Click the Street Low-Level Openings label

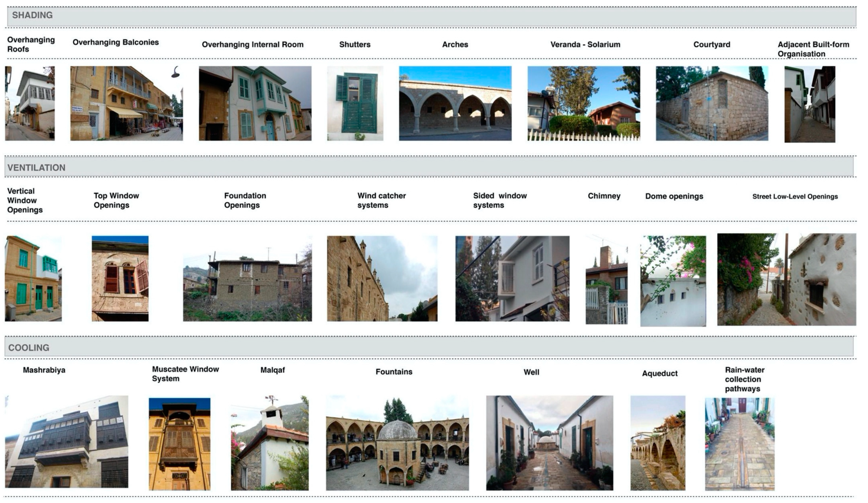tap(795, 197)
